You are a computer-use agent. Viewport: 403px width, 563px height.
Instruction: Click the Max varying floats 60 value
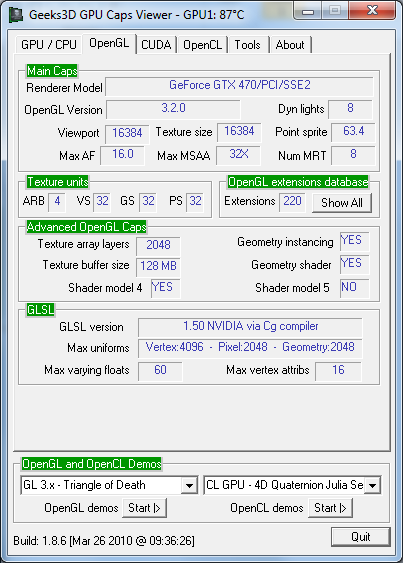click(160, 371)
